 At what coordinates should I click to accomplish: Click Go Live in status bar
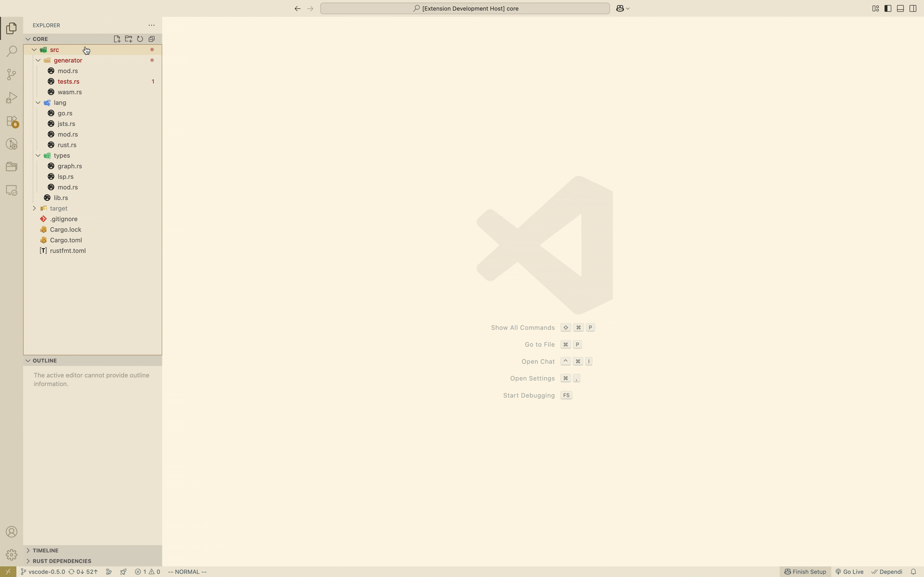click(849, 572)
